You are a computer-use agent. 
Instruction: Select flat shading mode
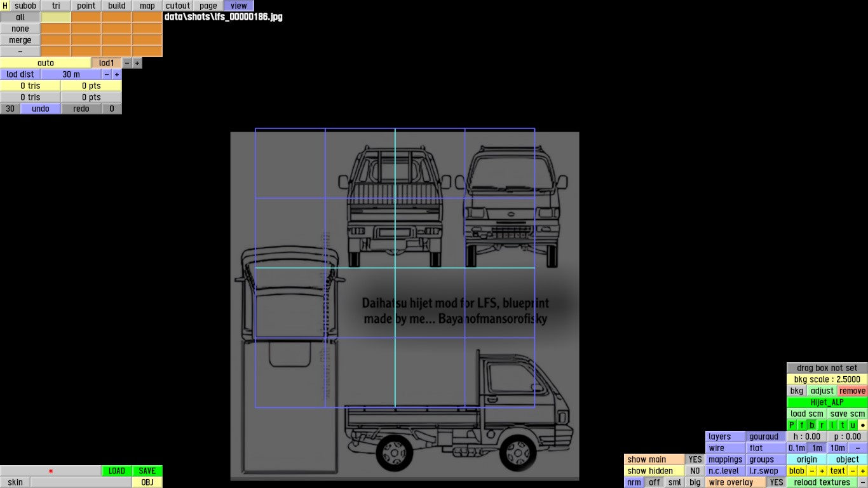pos(766,448)
